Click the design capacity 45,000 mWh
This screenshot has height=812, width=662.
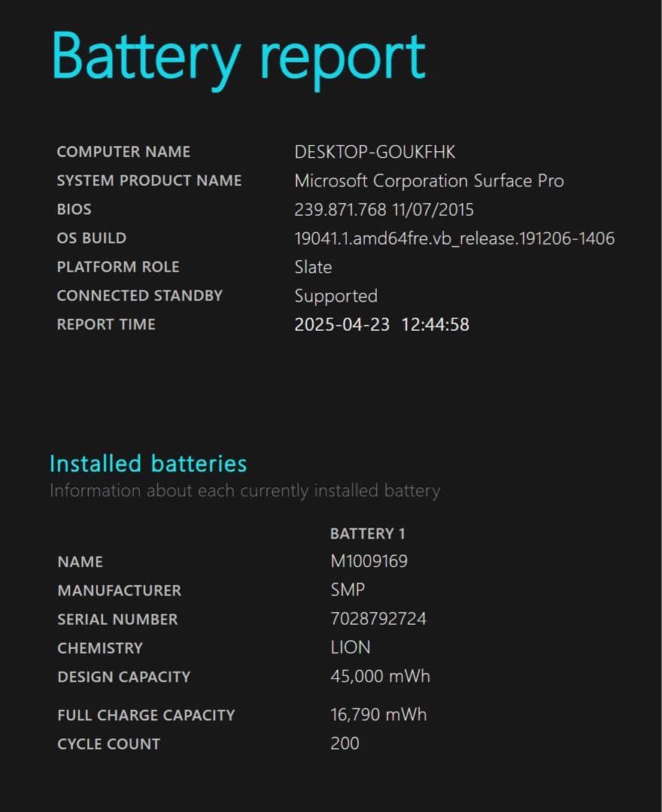pyautogui.click(x=380, y=676)
